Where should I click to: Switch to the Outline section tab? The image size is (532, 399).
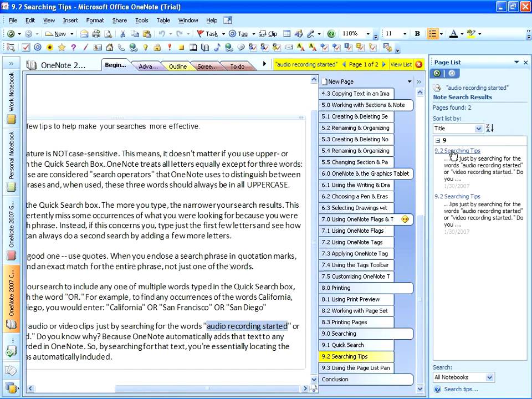(178, 66)
